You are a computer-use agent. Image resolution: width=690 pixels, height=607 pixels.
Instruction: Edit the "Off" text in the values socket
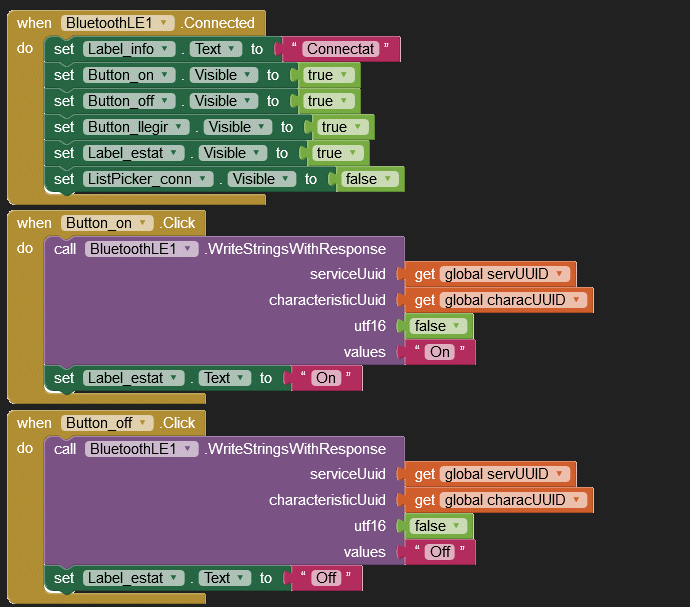click(x=440, y=552)
